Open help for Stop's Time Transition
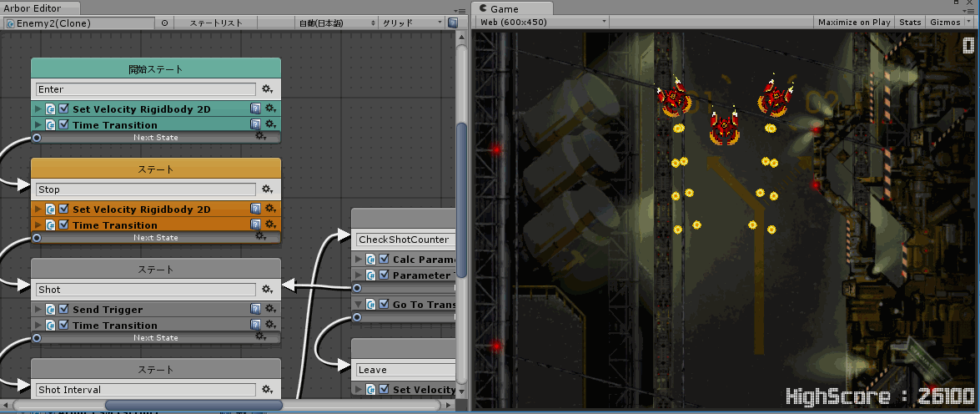980x414 pixels. coord(255,225)
